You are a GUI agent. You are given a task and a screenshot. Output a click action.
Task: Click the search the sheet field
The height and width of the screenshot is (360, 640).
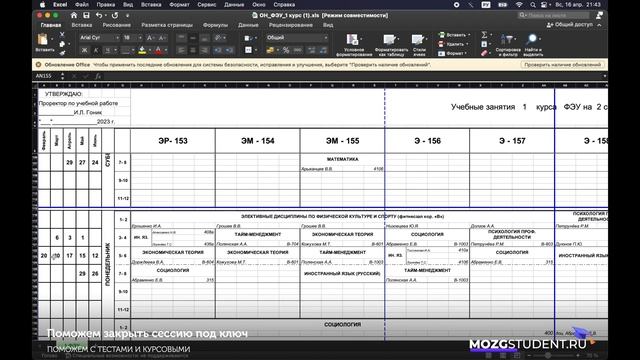[554, 16]
